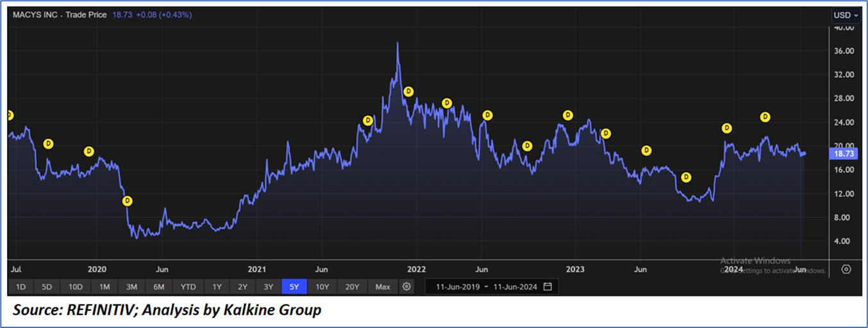Select the March 2022 dividend marker
Image resolution: width=868 pixels, height=328 pixels.
click(x=447, y=103)
